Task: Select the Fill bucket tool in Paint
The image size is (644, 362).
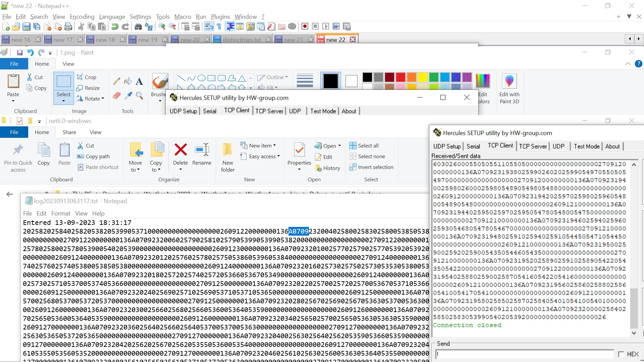Action: tap(128, 81)
